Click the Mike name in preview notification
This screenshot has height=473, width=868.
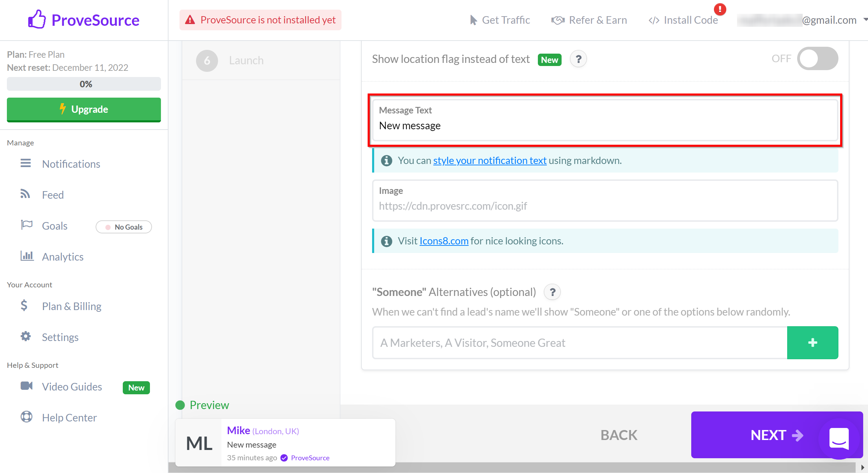[239, 430]
